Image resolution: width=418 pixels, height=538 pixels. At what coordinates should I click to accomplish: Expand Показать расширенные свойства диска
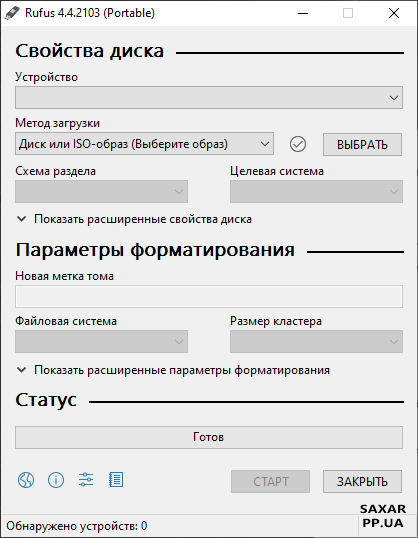pyautogui.click(x=134, y=219)
